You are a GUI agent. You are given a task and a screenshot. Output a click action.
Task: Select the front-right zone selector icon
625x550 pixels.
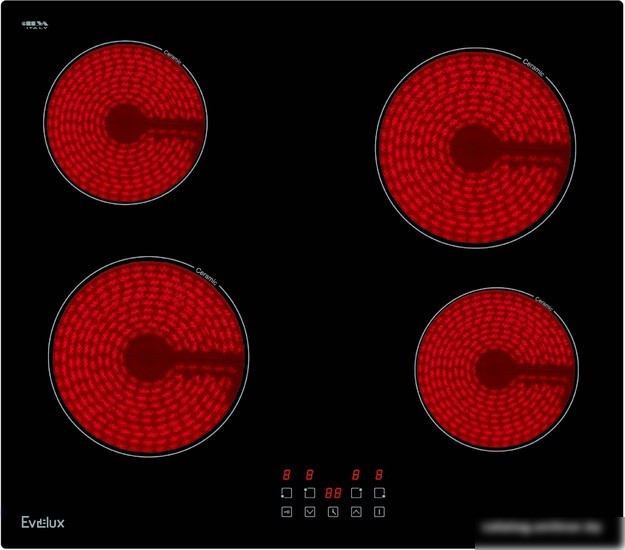tap(379, 493)
